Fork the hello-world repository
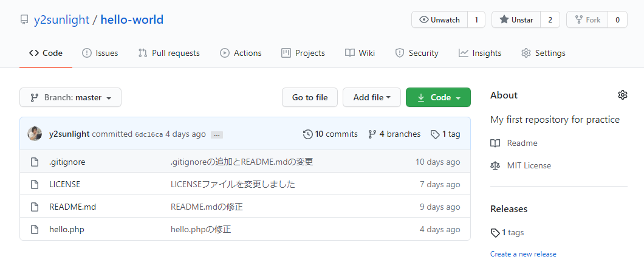644x265 pixels. pyautogui.click(x=587, y=20)
